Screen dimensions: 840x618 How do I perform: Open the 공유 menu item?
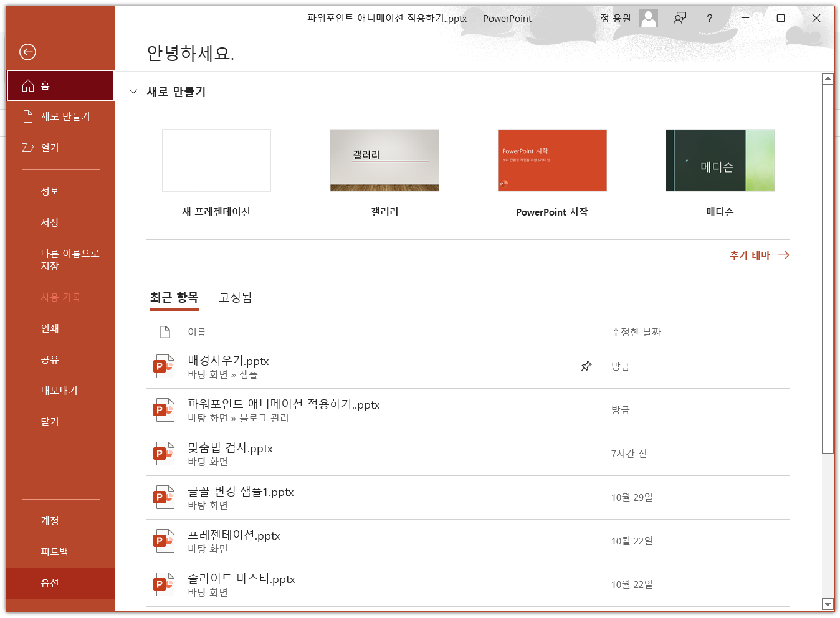click(x=60, y=359)
